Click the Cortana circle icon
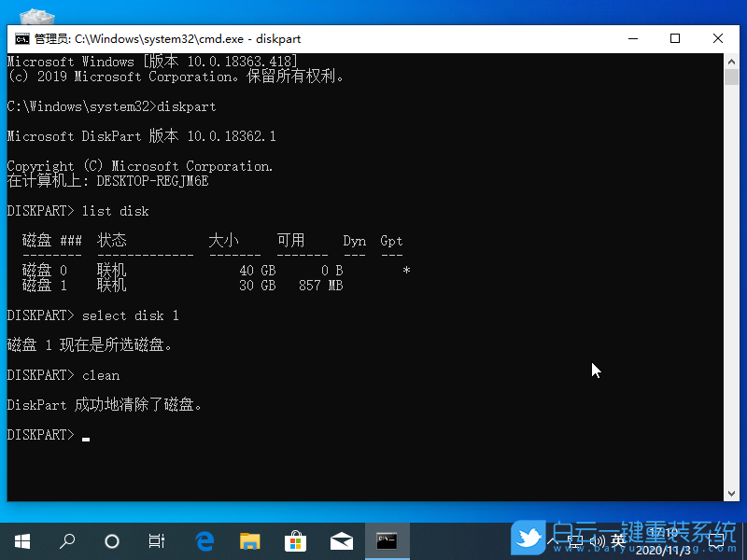747x560 pixels. (x=112, y=540)
